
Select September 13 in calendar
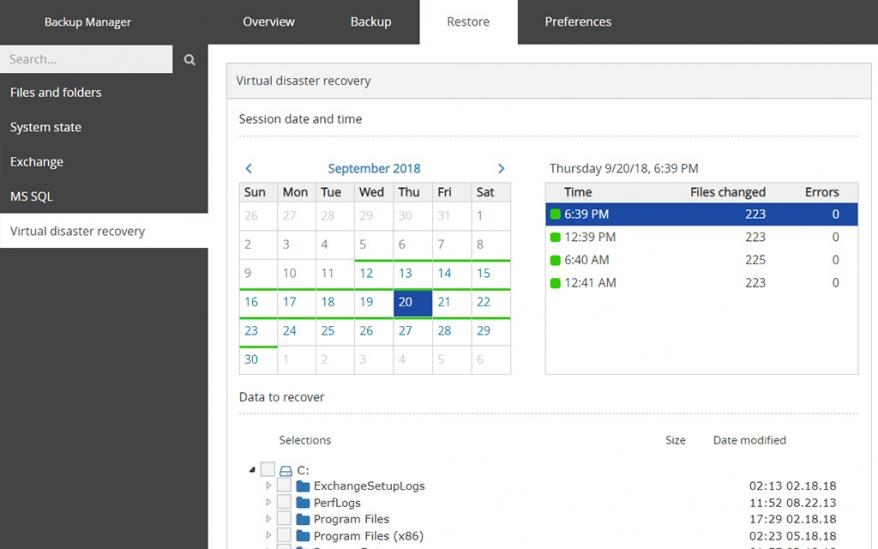click(413, 274)
